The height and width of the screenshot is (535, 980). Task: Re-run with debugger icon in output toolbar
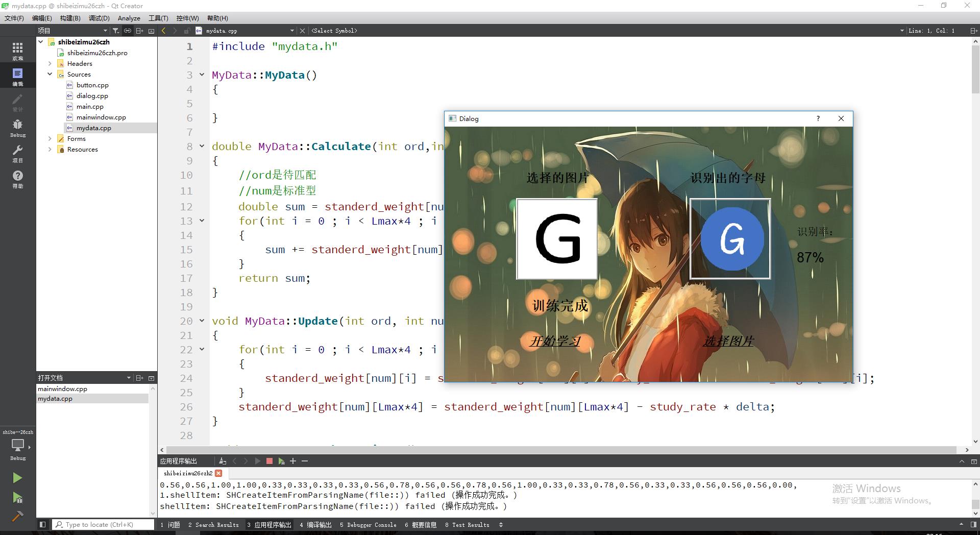(281, 461)
